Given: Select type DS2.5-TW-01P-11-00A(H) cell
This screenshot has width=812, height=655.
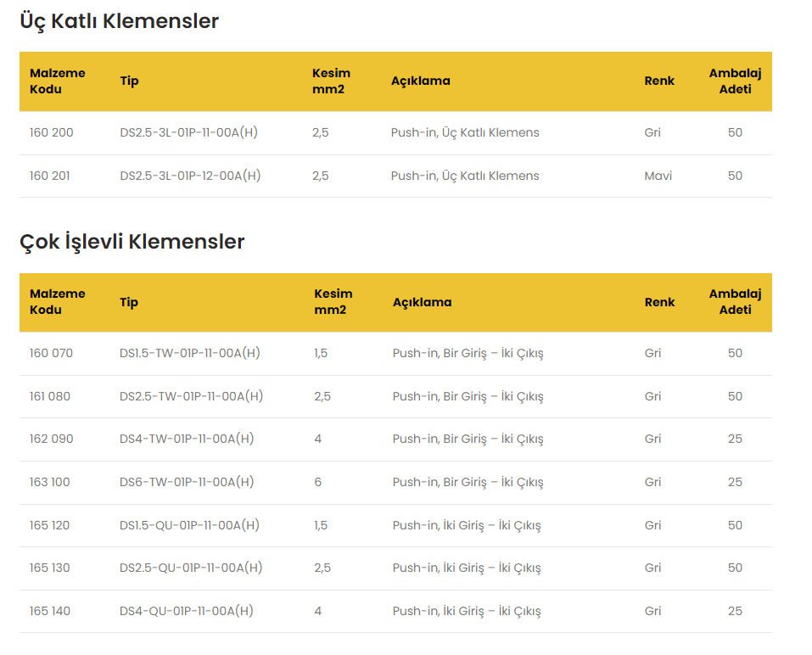Looking at the screenshot, I should pyautogui.click(x=192, y=396).
